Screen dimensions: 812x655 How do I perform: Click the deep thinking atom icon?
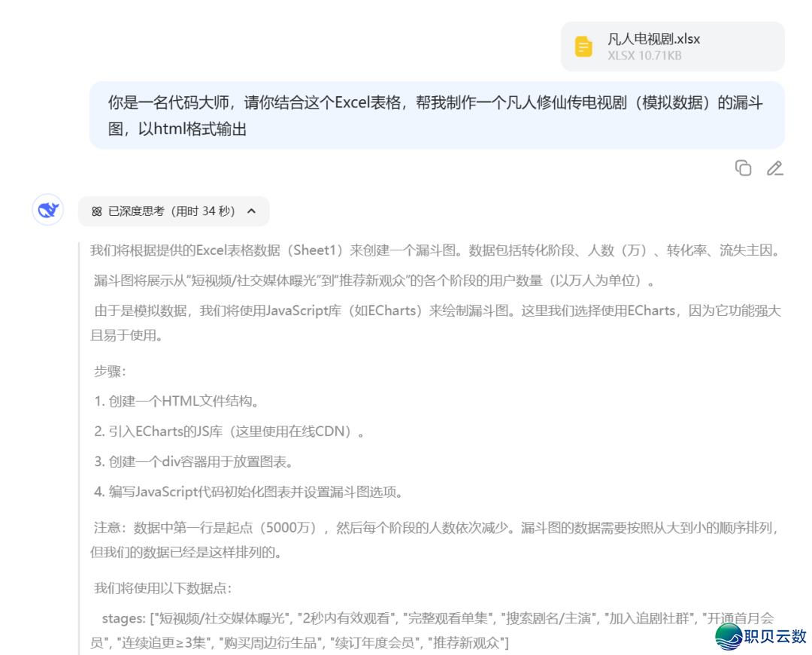click(x=96, y=211)
